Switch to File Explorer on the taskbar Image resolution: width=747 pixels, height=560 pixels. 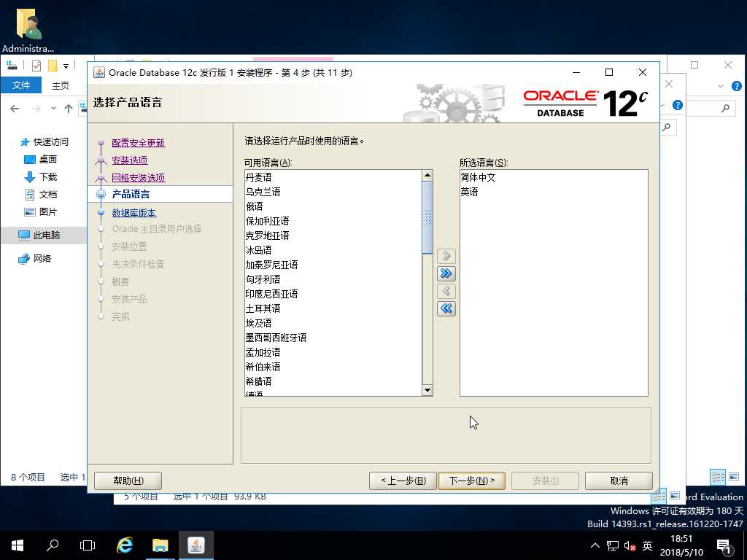(x=160, y=545)
